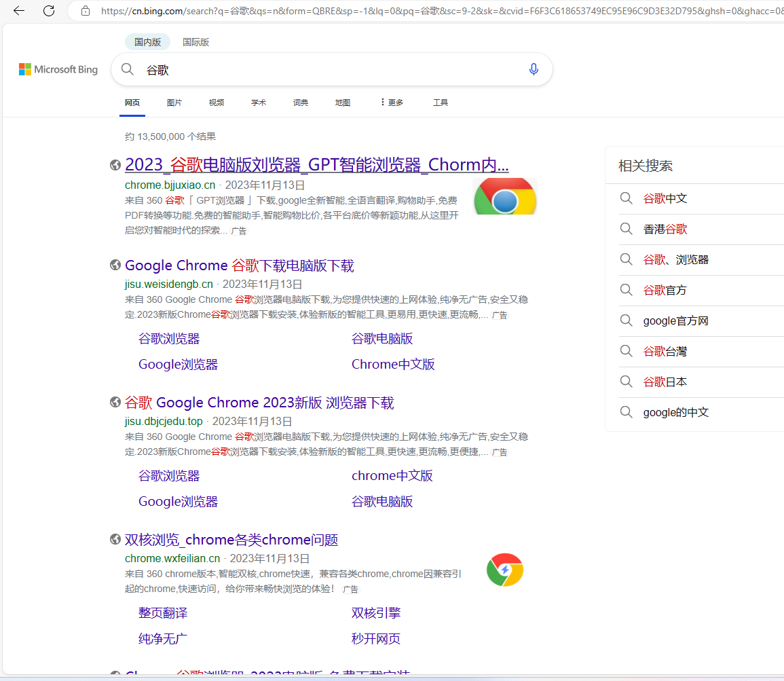Click search icon next to google的中文

click(626, 412)
